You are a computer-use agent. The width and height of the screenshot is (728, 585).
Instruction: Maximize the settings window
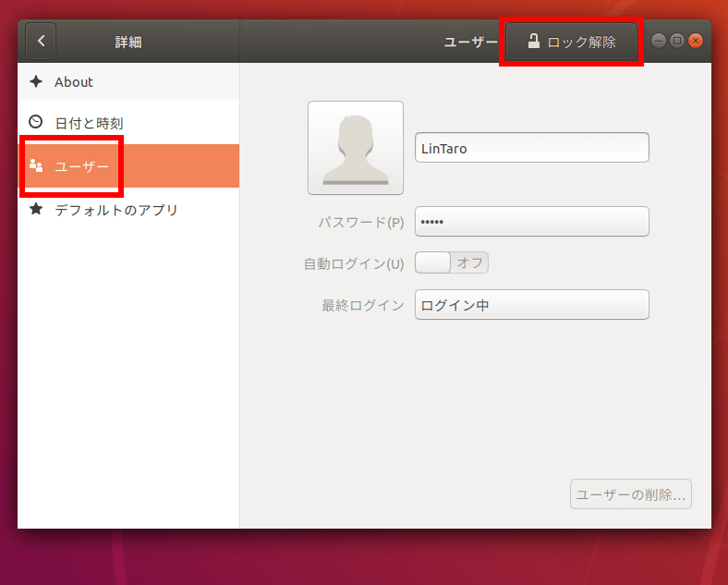677,41
